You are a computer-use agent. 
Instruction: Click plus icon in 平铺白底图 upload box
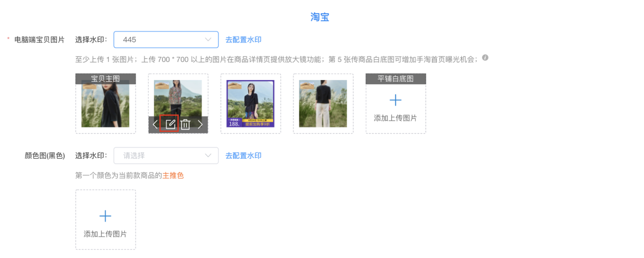click(395, 100)
